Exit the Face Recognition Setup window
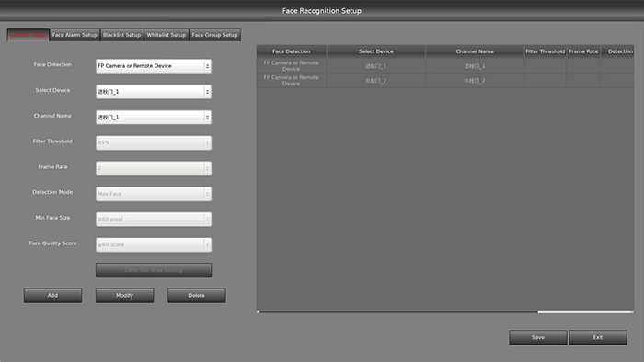644x362 pixels. [x=598, y=337]
